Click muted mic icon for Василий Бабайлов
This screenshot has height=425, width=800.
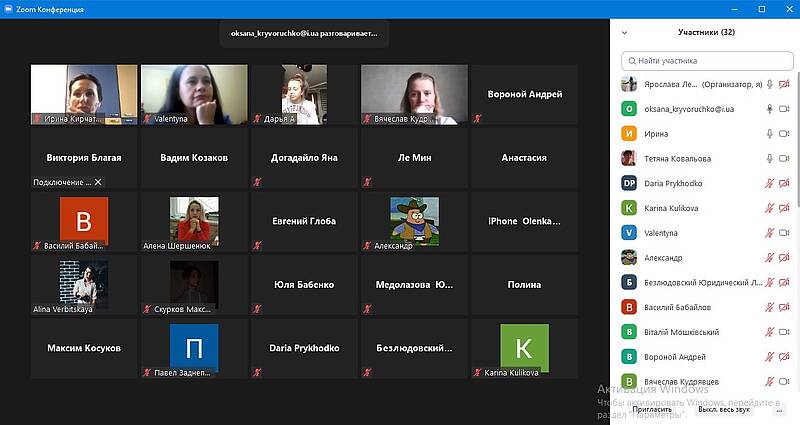coord(769,307)
